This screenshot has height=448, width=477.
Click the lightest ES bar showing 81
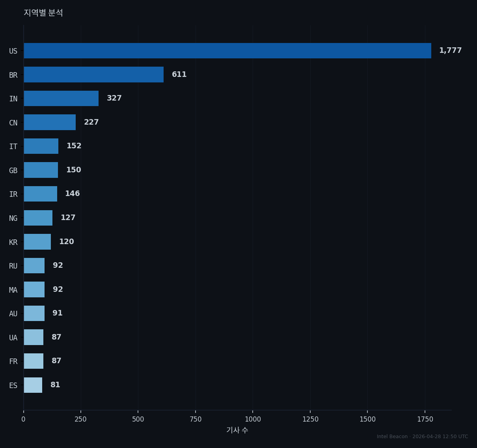point(33,385)
